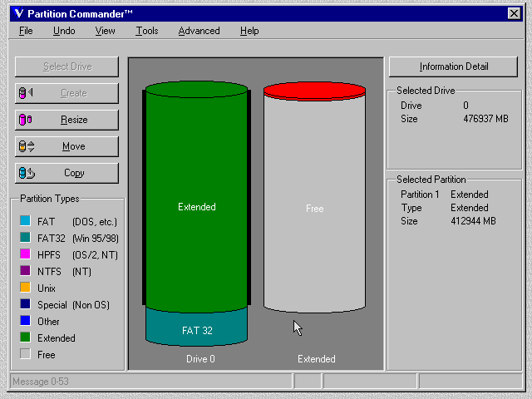This screenshot has height=399, width=532.
Task: Open the Undo menu
Action: 64,31
